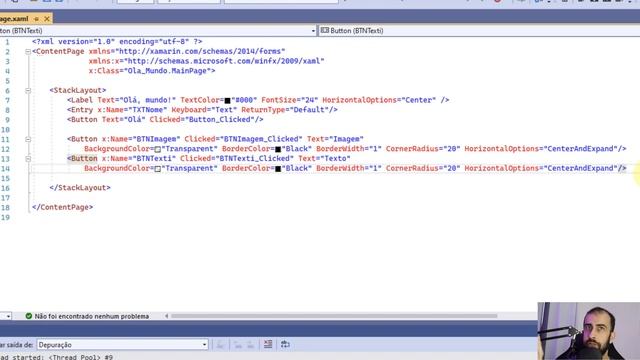Screen dimensions: 640x360
Task: Click line number 15 in the gutter
Action: coord(5,178)
